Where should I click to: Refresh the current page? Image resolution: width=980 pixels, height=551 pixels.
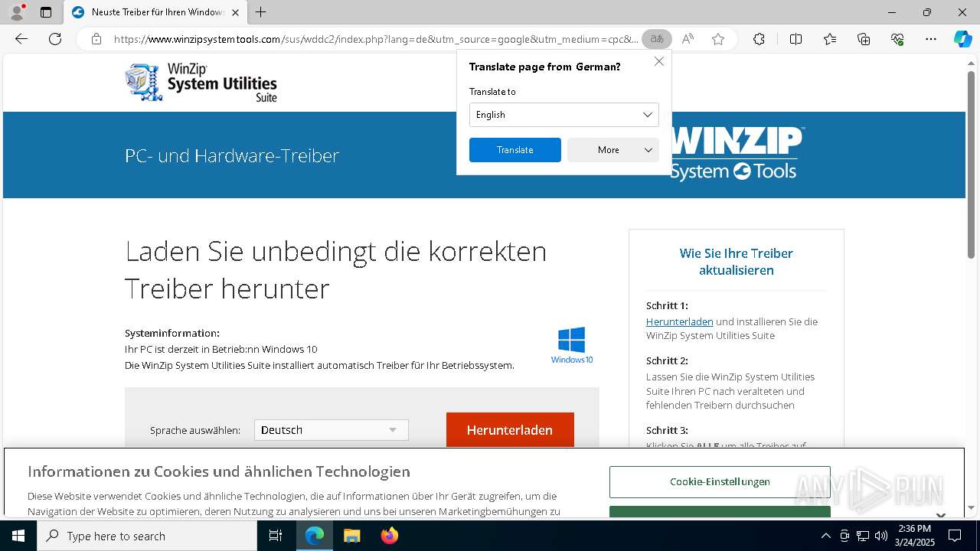(x=55, y=39)
